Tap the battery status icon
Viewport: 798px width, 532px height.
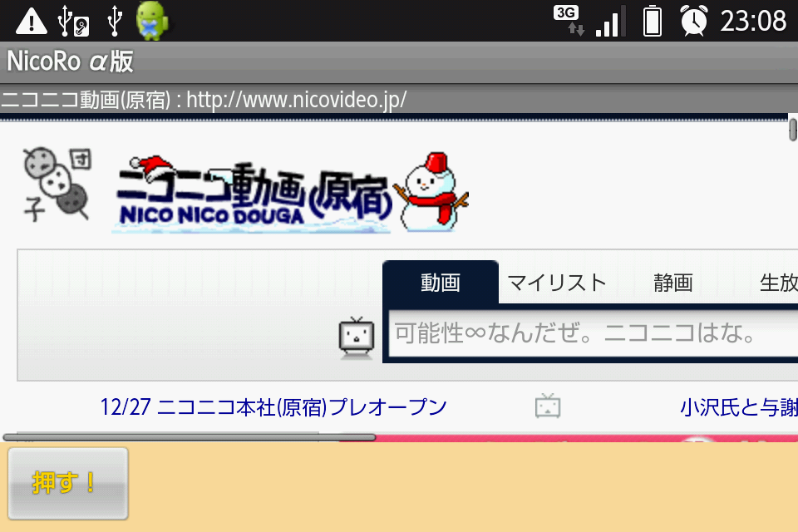click(652, 21)
